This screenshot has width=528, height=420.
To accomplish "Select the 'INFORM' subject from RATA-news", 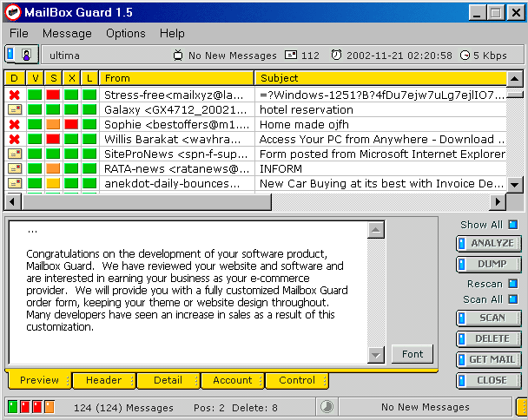I will (x=280, y=168).
